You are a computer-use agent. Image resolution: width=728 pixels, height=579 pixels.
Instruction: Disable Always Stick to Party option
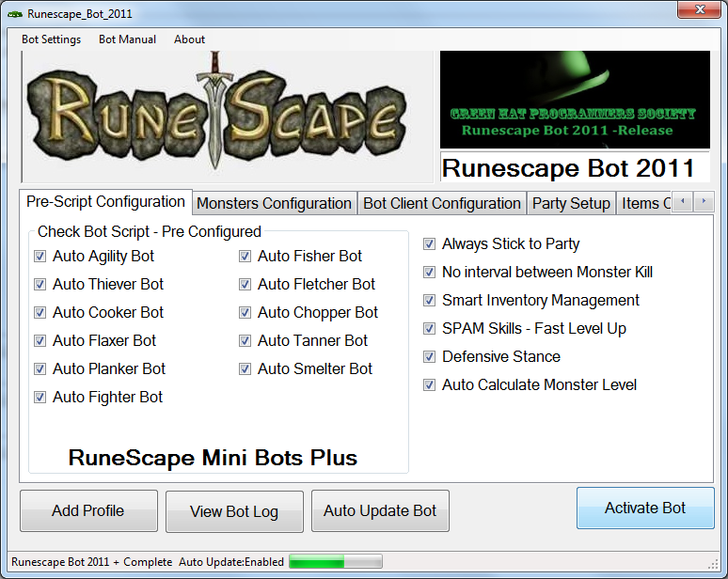[x=430, y=244]
